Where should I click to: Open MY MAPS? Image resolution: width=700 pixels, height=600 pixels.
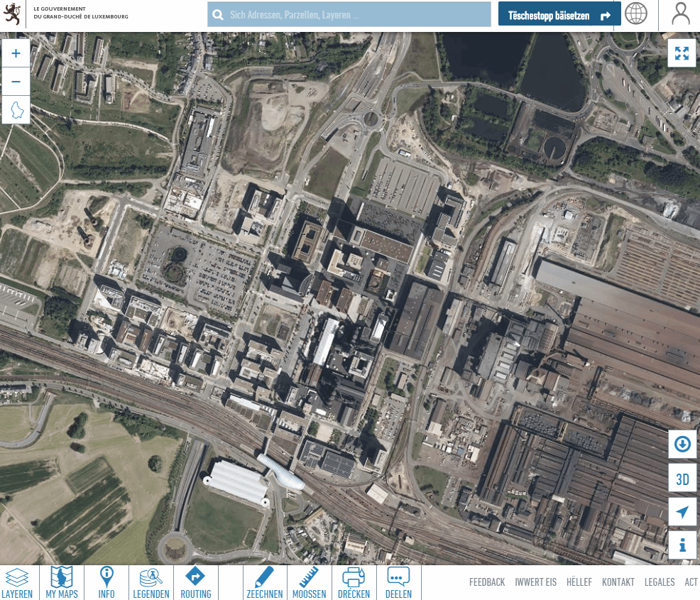(61, 582)
